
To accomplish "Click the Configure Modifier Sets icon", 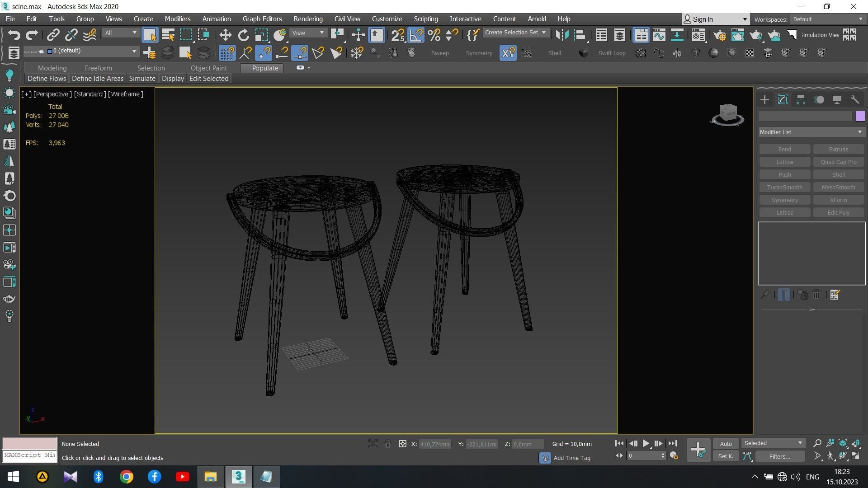I will (835, 295).
